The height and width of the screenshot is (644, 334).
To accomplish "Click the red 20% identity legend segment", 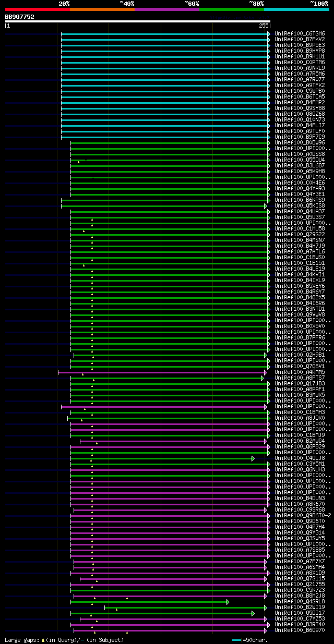I will point(38,9).
